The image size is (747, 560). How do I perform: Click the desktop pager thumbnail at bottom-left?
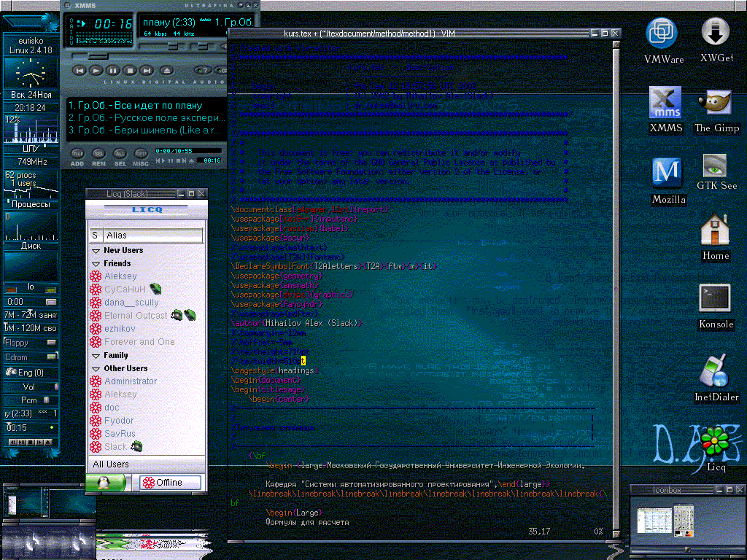(28, 502)
